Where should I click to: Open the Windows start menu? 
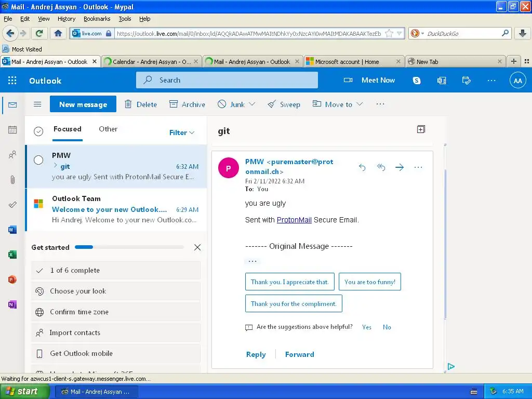coord(25,391)
